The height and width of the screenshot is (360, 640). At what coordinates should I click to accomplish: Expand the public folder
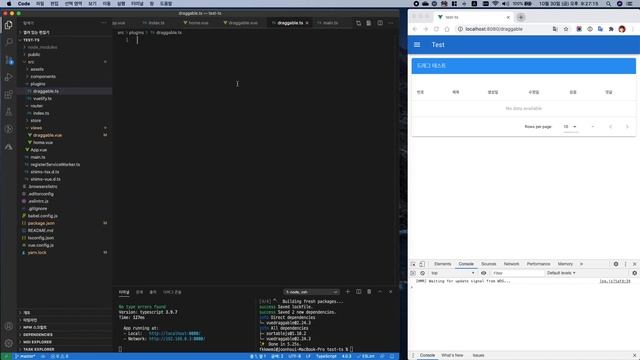pyautogui.click(x=34, y=54)
